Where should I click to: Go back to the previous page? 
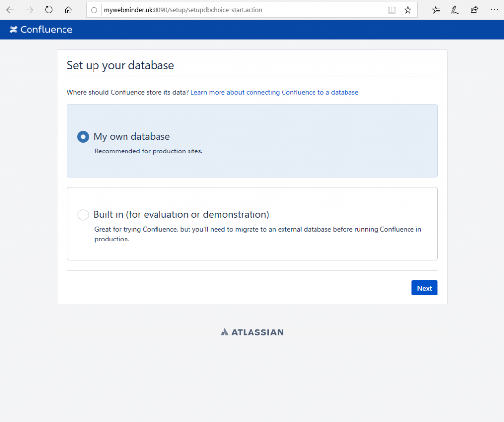10,10
